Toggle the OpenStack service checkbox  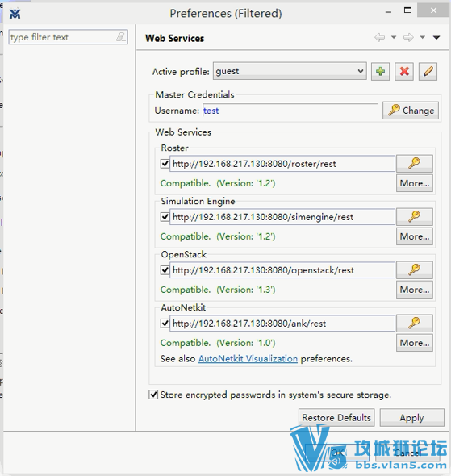(165, 270)
